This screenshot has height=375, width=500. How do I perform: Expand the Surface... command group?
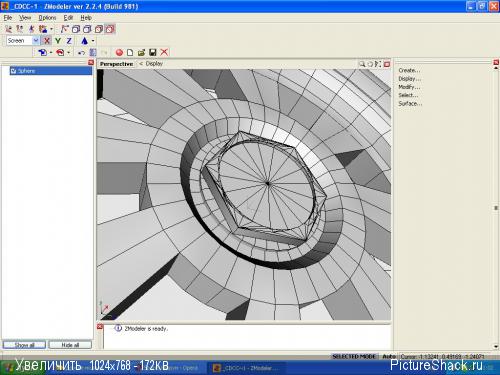410,104
